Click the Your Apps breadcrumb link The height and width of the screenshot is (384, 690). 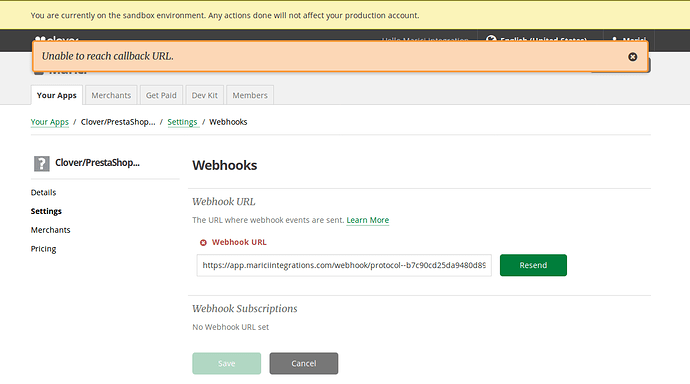pyautogui.click(x=50, y=122)
